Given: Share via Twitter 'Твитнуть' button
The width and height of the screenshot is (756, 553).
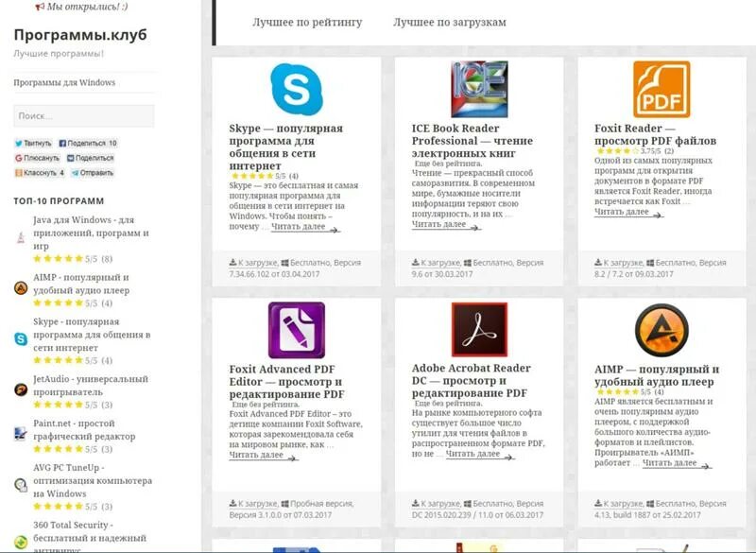Looking at the screenshot, I should [33, 143].
